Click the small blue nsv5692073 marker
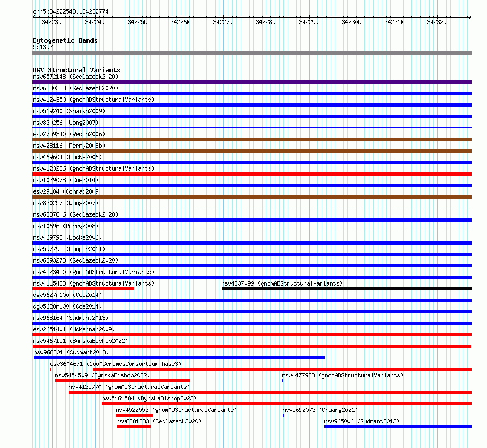The image size is (487, 448). click(283, 415)
